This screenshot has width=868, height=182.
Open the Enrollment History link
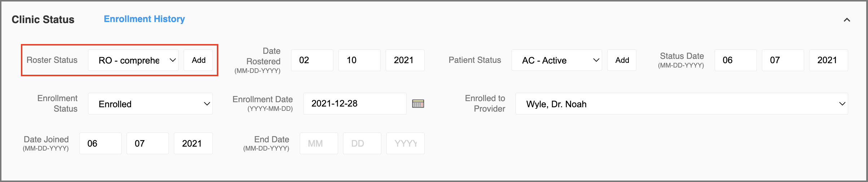[x=144, y=19]
